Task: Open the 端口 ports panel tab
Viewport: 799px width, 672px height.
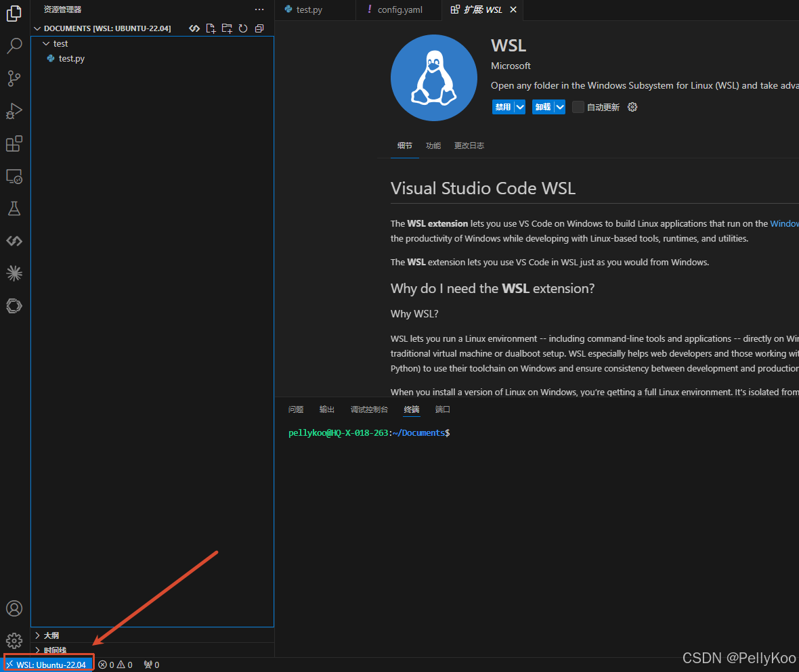Action: point(442,409)
